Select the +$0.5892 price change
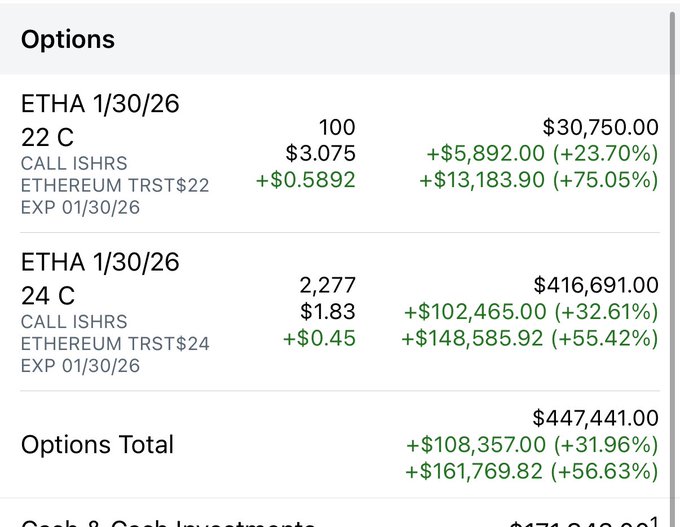This screenshot has width=680, height=527. click(305, 180)
